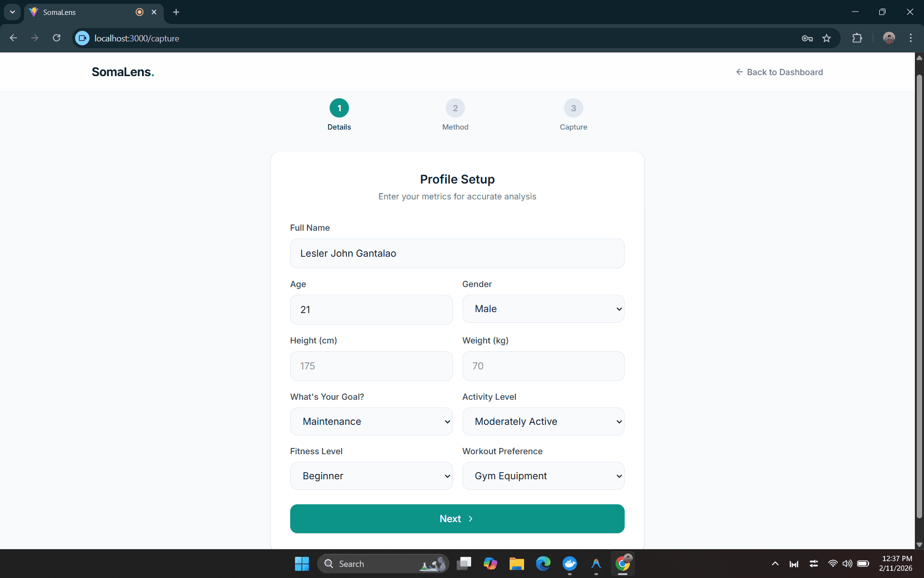Open the Copilot taskbar icon
Screen dimensions: 924x578
click(x=490, y=564)
